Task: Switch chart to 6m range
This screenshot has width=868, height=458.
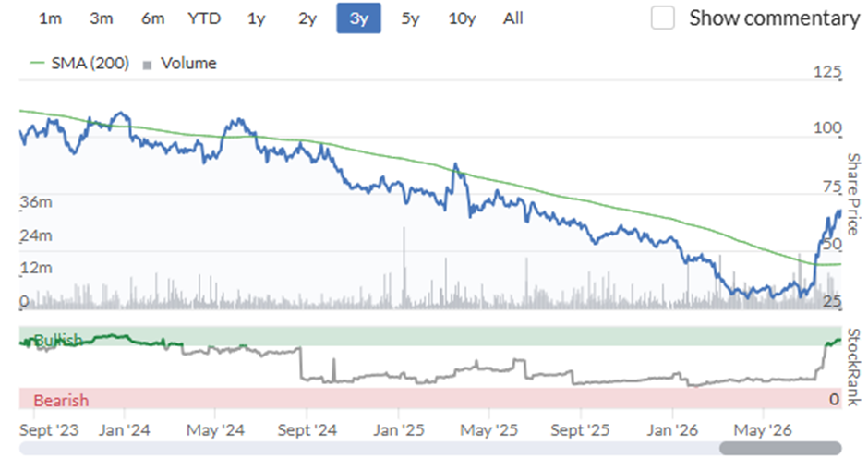Action: tap(152, 18)
